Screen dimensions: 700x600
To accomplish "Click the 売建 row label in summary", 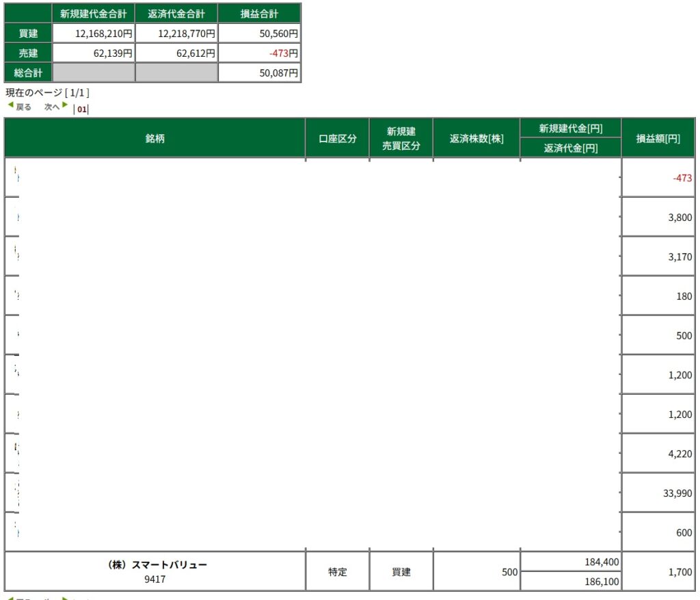I will click(x=28, y=53).
